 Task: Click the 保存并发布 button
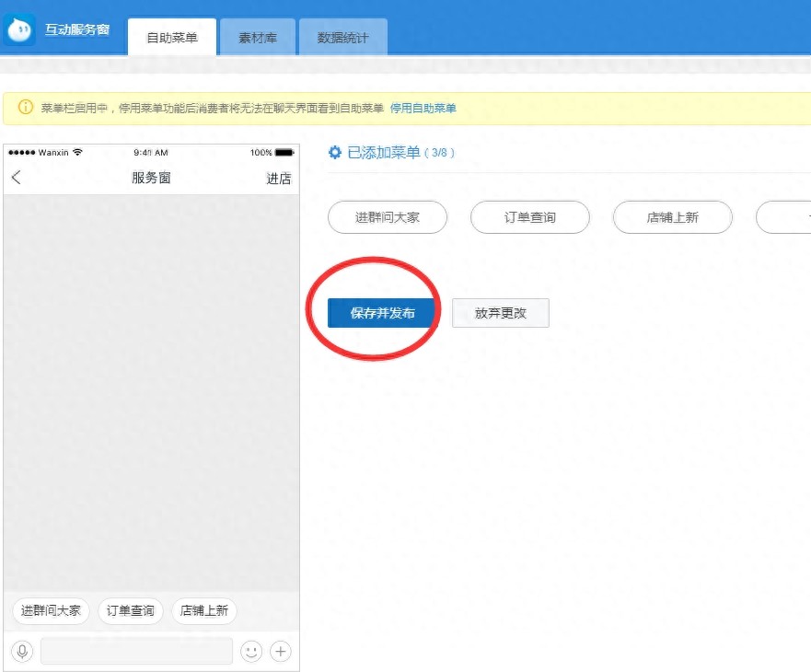pos(379,312)
